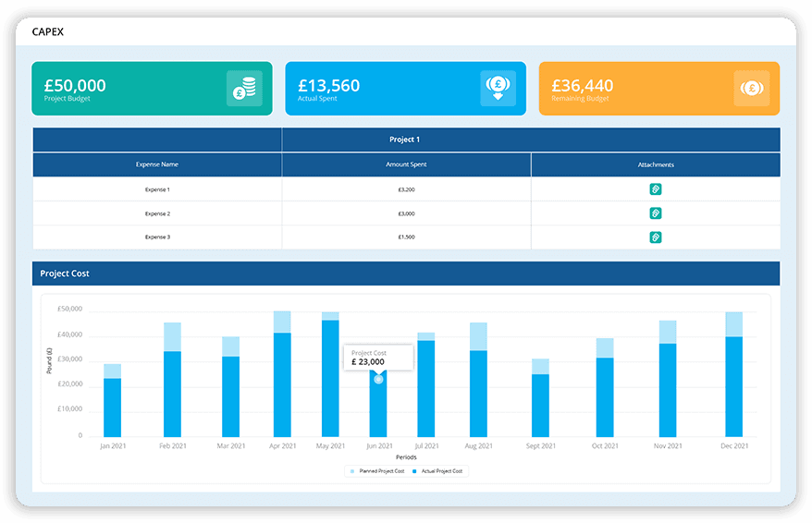Click the Jun 2021 data point marker
812x523 pixels.
378,379
